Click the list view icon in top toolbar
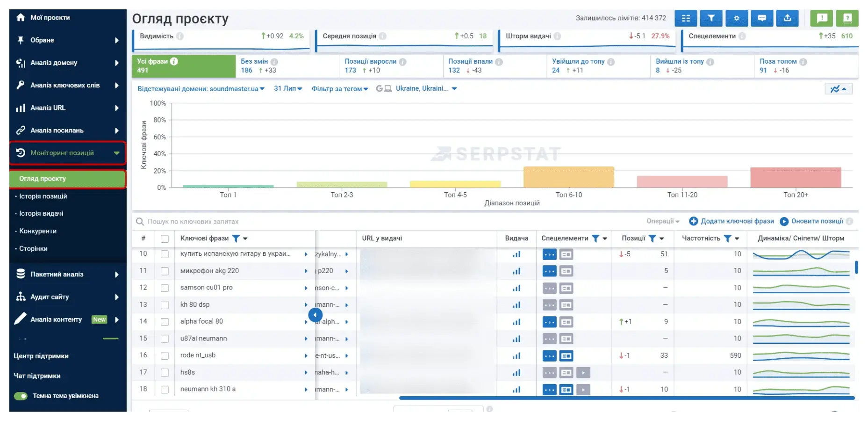Screen dimensions: 868x421 686,18
